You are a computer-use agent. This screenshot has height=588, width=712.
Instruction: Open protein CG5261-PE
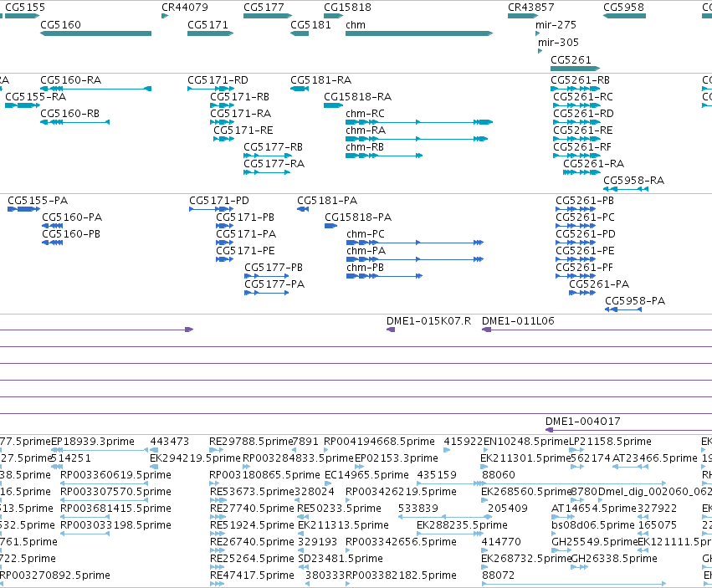pyautogui.click(x=585, y=251)
